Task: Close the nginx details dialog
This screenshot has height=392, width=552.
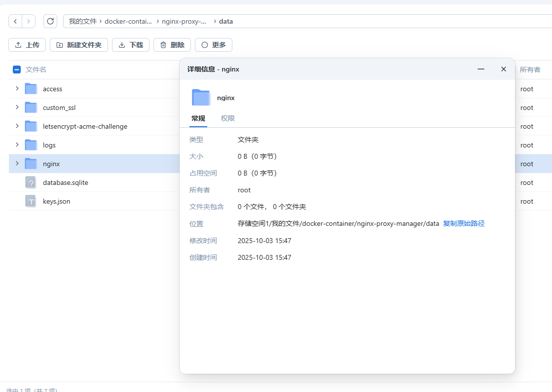Action: (x=504, y=69)
